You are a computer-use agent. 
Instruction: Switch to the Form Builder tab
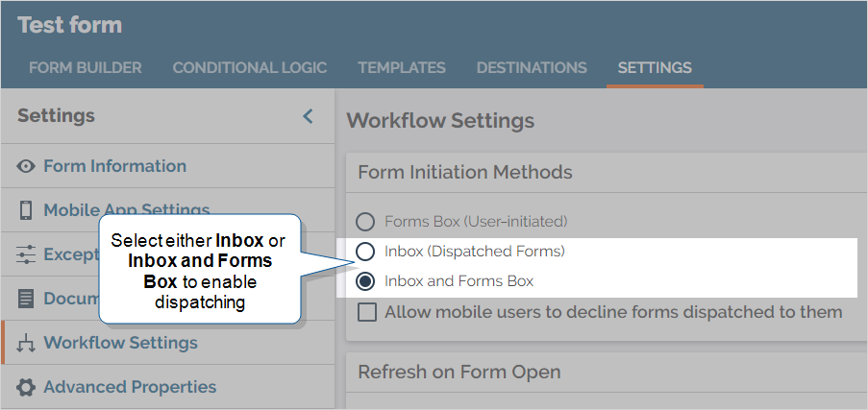[x=86, y=68]
